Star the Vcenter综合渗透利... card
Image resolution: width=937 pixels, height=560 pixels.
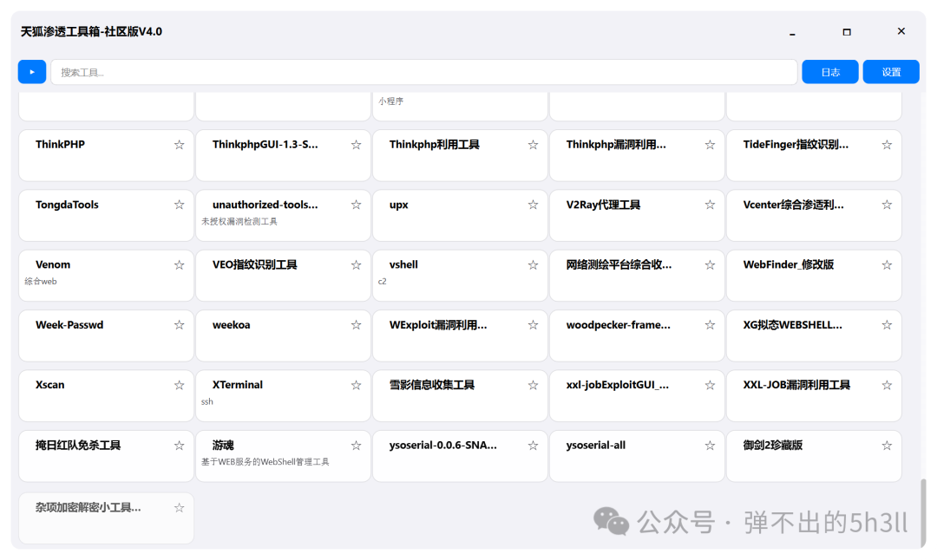[887, 205]
